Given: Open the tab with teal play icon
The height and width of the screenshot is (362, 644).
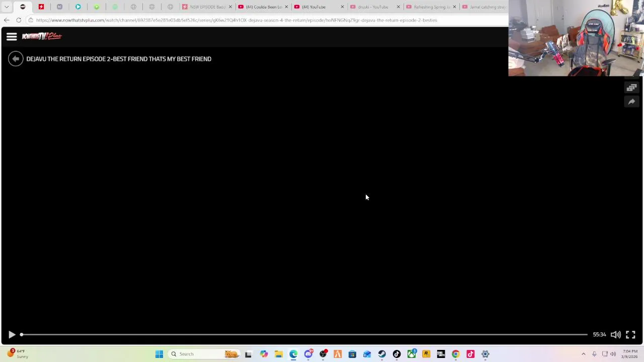Looking at the screenshot, I should coord(78,7).
